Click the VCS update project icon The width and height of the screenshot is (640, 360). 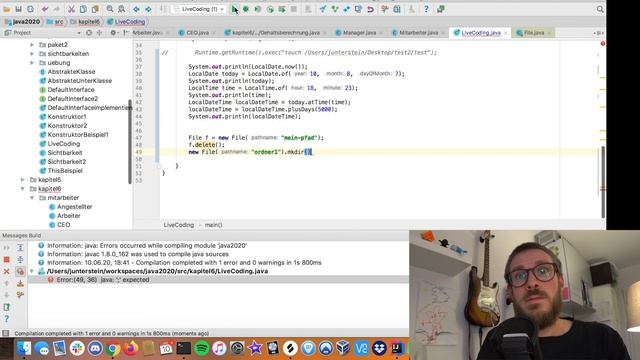pyautogui.click(x=323, y=9)
